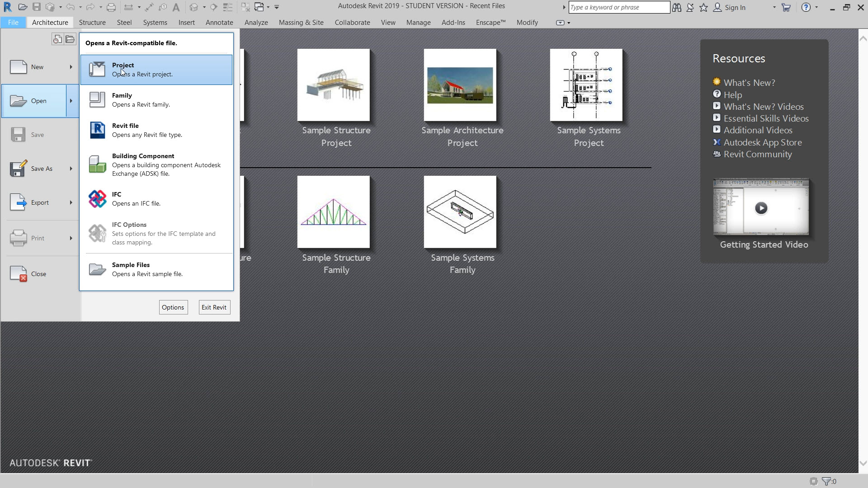Viewport: 868px width, 488px height.
Task: Open the Autodesk App Store resource link
Action: click(x=763, y=142)
